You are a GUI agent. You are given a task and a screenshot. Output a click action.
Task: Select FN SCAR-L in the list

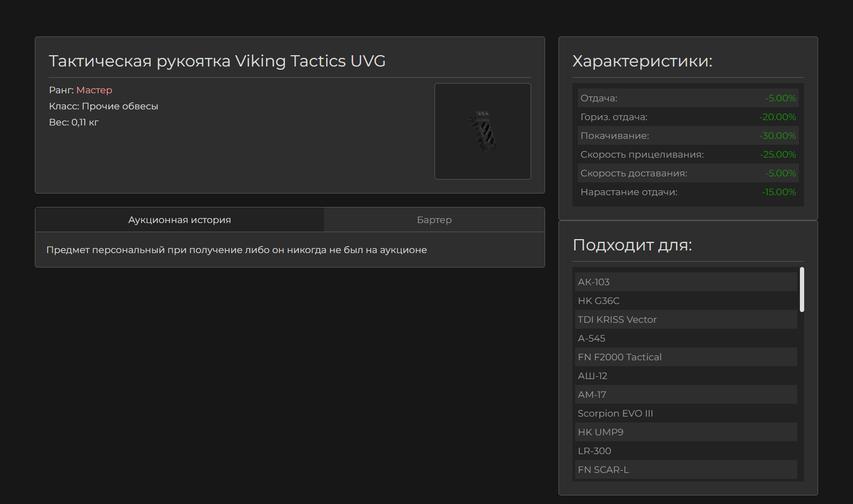[686, 470]
